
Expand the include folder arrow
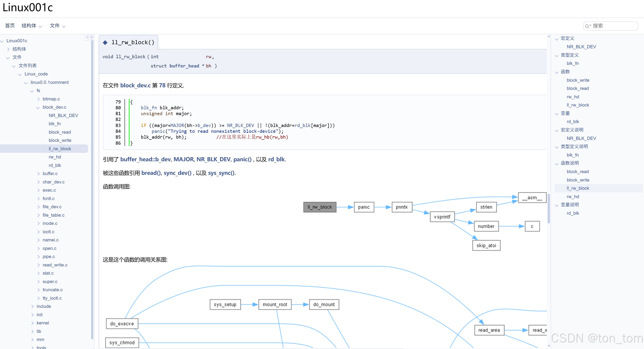pos(32,307)
